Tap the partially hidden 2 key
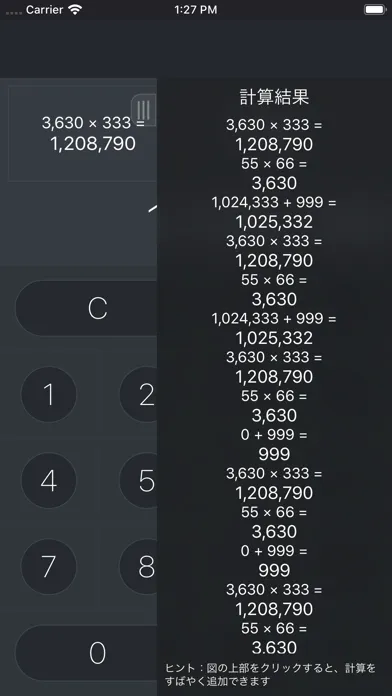Screen dimensions: 392x696 click(x=139, y=394)
